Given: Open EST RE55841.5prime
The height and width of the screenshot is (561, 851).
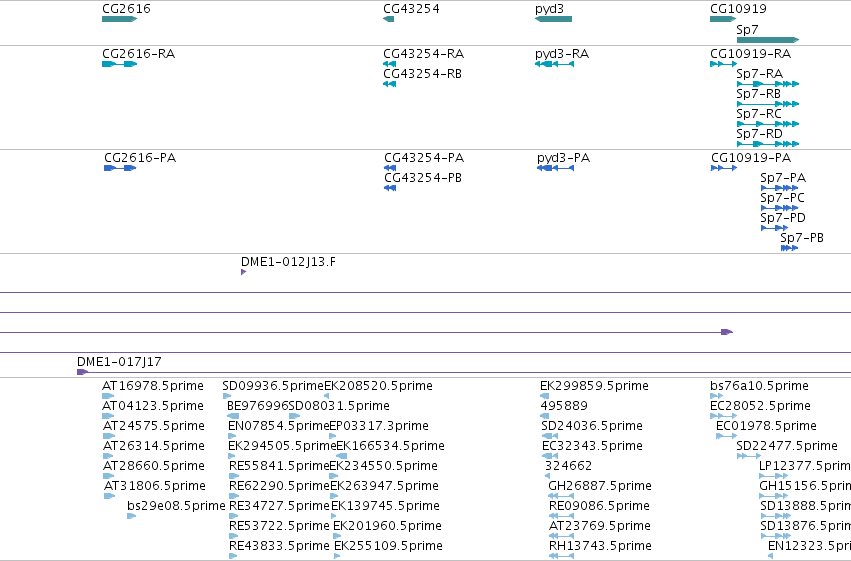Looking at the screenshot, I should (x=234, y=476).
